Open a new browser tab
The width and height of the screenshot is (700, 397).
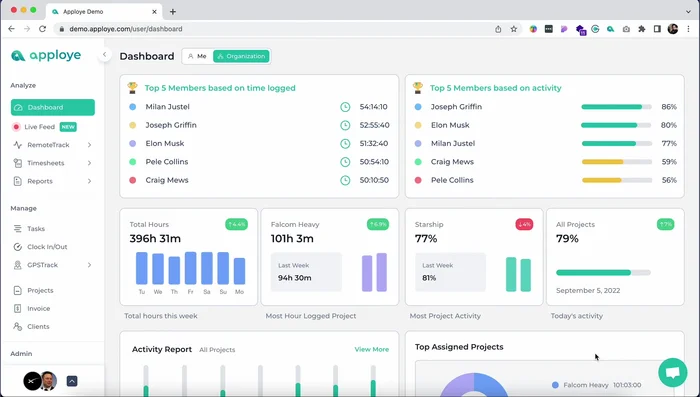(173, 12)
